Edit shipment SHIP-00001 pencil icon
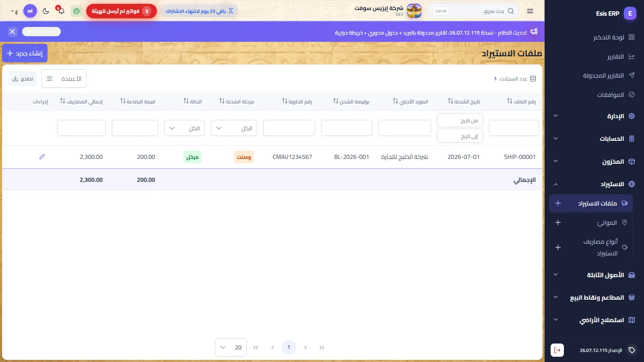This screenshot has width=644, height=362. coord(42,157)
